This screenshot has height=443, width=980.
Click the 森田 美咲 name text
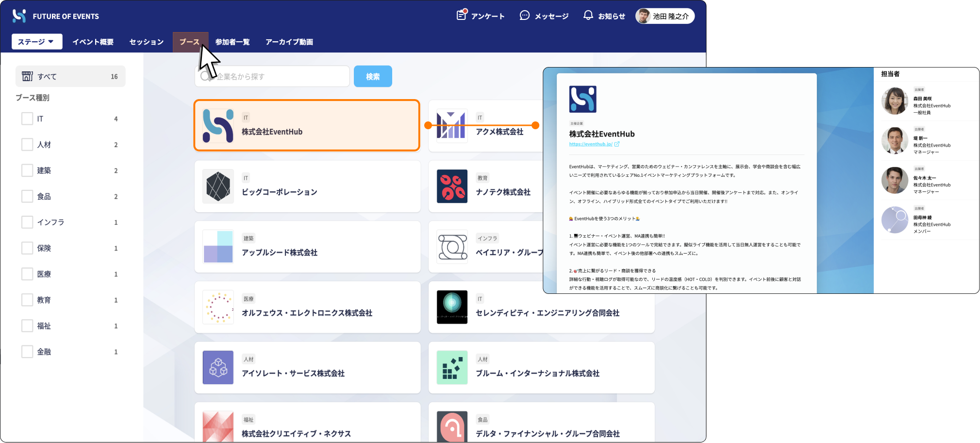[x=922, y=99]
